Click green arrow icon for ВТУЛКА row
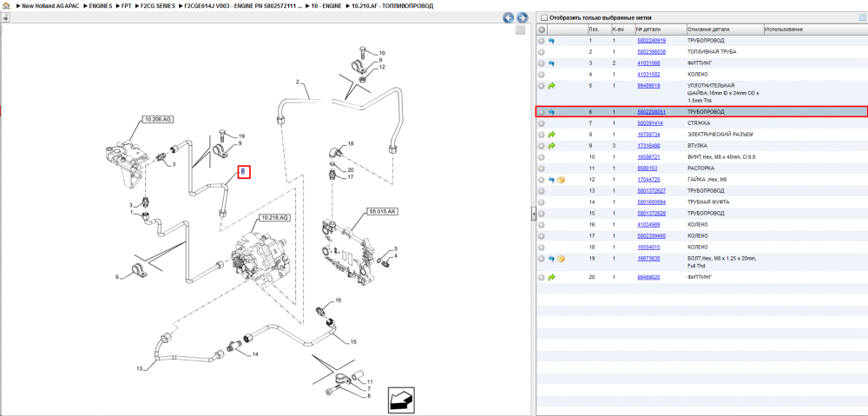 [551, 146]
